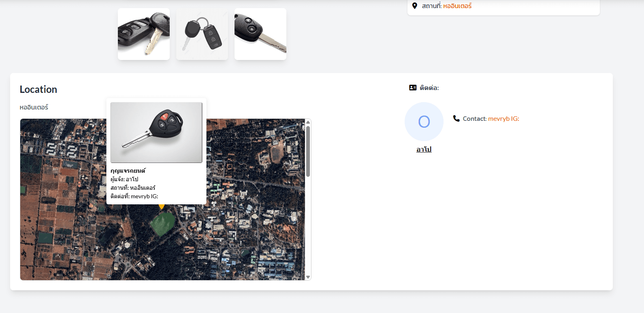Click the Location section heading
Viewport: 644px width, 313px height.
(38, 89)
